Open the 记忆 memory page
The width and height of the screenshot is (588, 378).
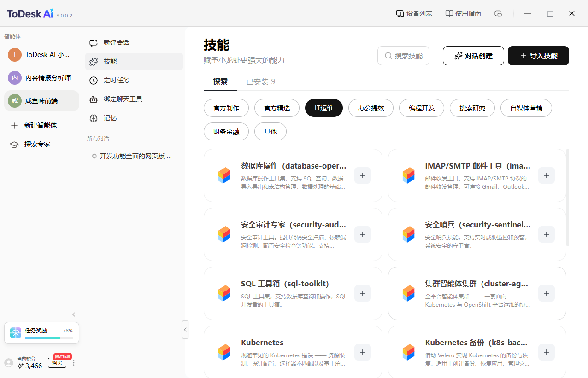point(134,118)
